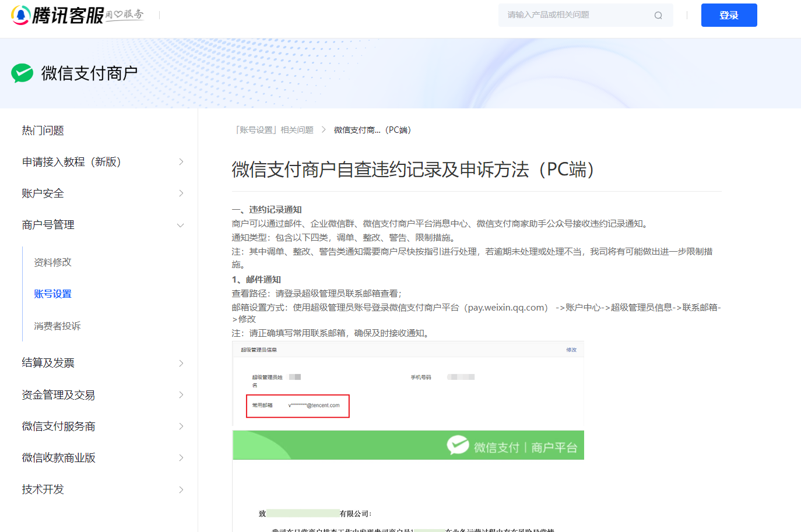Click the line 查看路径：请登录超级管理员联系邮箱查看
The image size is (801, 532).
coord(317,294)
